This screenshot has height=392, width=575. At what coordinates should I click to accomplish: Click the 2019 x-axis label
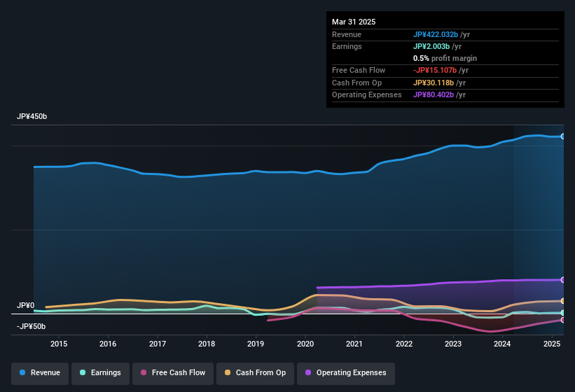(x=256, y=344)
